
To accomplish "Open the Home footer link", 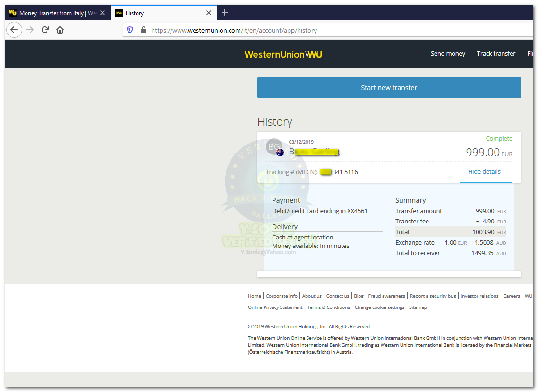I will coord(254,296).
